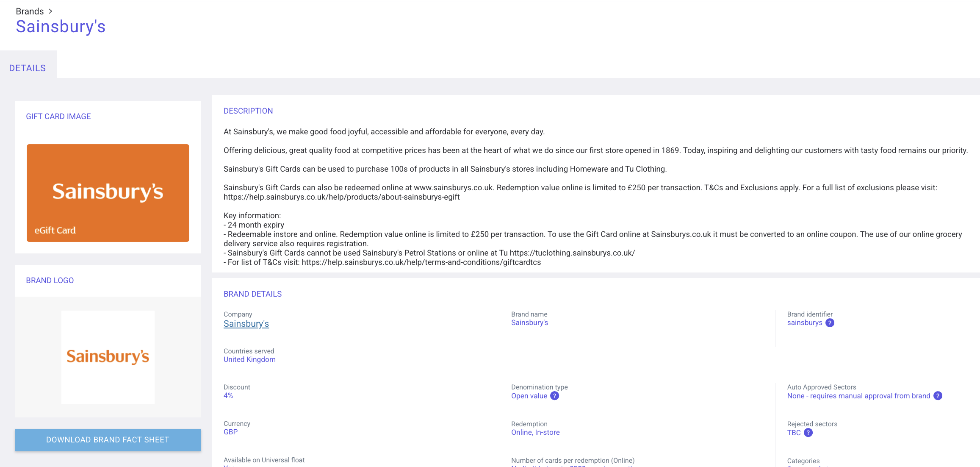Viewport: 980px width, 467px height.
Task: Open help info next to TBC rejected sectors
Action: point(808,433)
